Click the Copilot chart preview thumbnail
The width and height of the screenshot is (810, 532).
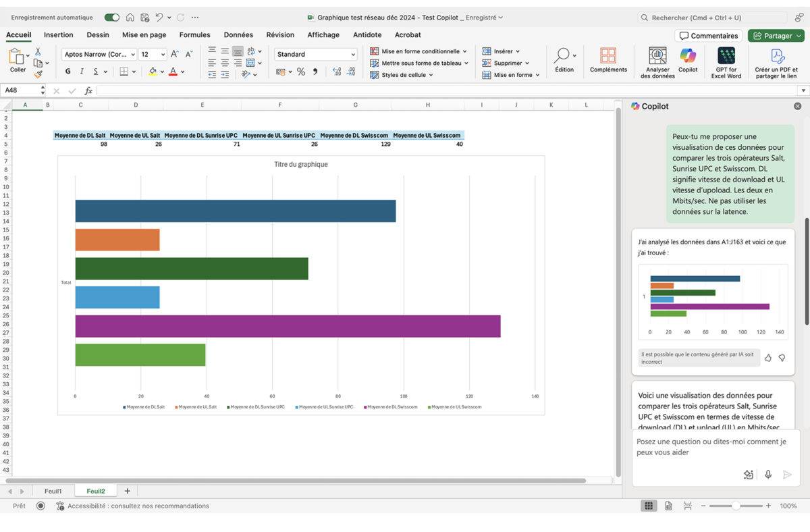coord(713,302)
